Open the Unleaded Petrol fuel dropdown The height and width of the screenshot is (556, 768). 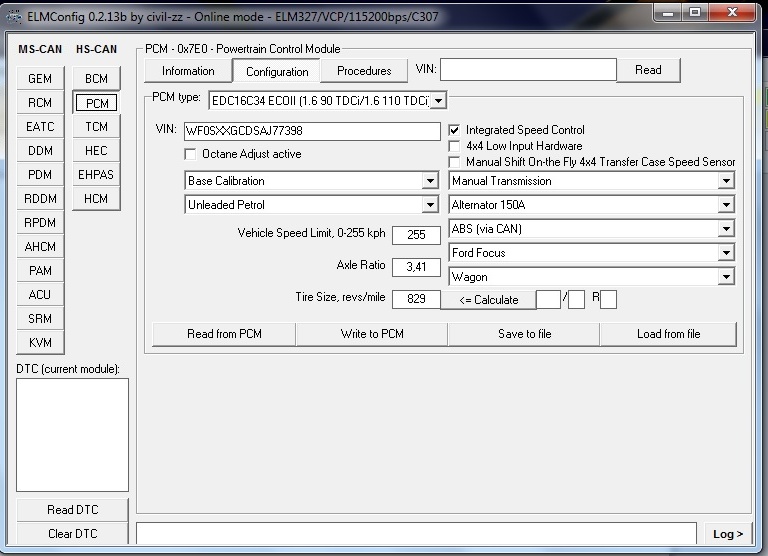pos(430,205)
